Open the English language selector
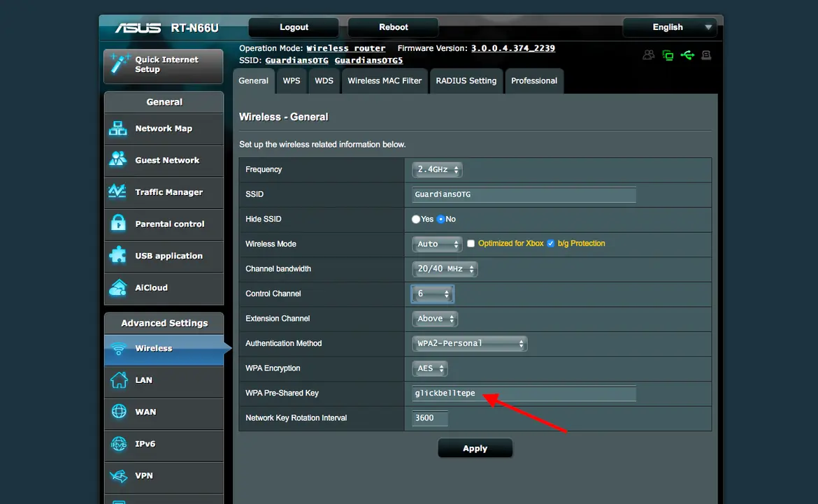Image resolution: width=818 pixels, height=504 pixels. [670, 27]
